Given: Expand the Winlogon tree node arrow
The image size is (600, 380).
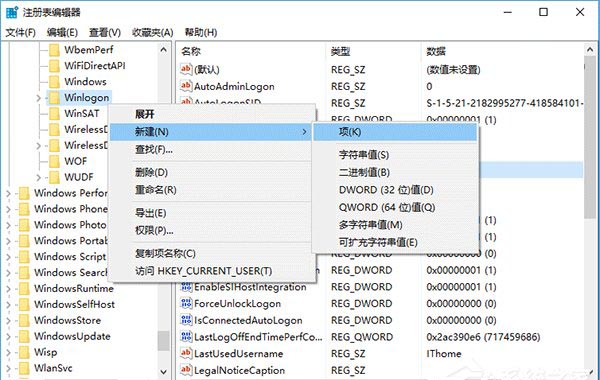Looking at the screenshot, I should (38, 98).
